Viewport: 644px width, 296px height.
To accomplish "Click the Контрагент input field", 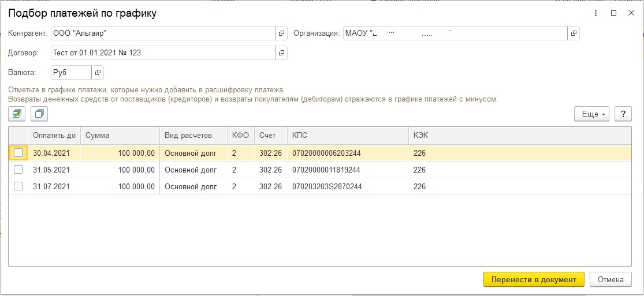I will point(162,33).
